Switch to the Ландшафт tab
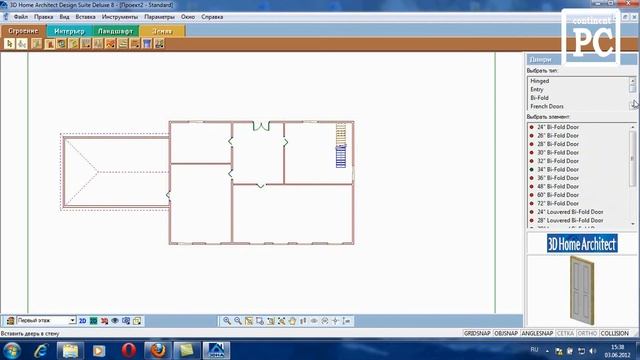This screenshot has width=640, height=360. point(116,31)
